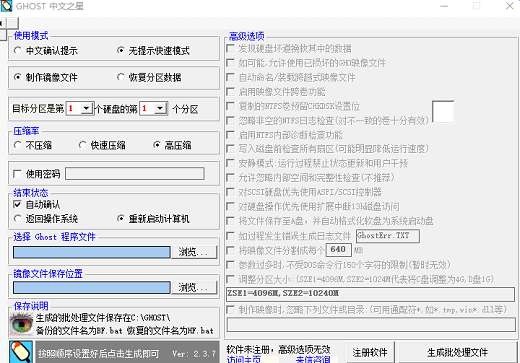Screen dimensions: 520x363
Task: Click the Ghost logo icon at bottom-left
Action: (x=21, y=352)
